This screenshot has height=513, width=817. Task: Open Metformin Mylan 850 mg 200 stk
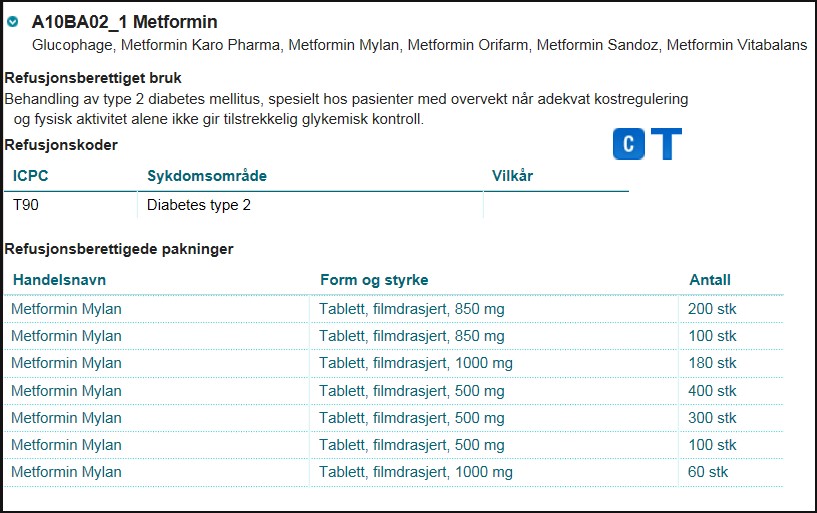[66, 309]
